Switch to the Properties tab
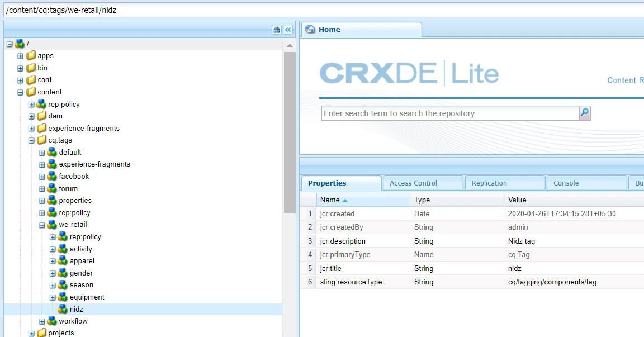 tap(342, 183)
